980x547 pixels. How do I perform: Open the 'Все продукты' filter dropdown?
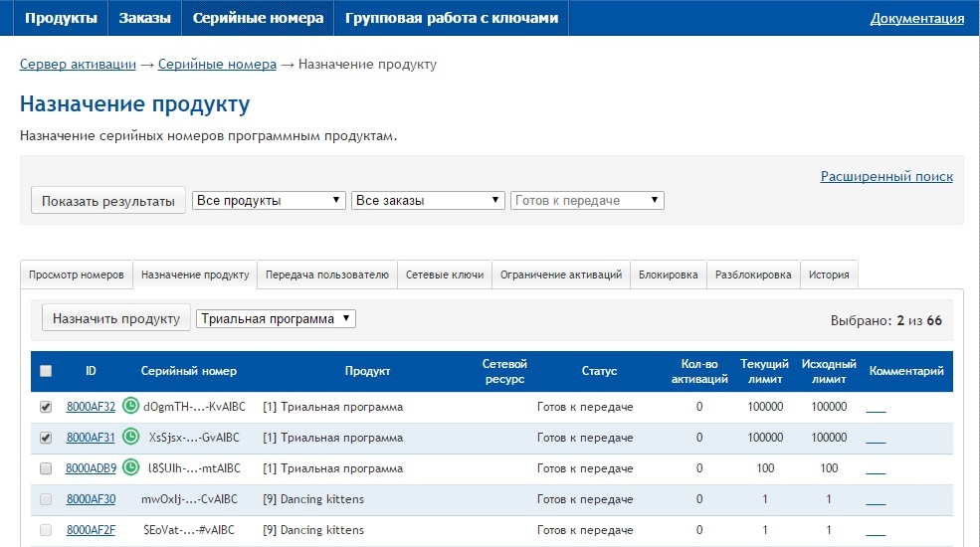coord(269,200)
